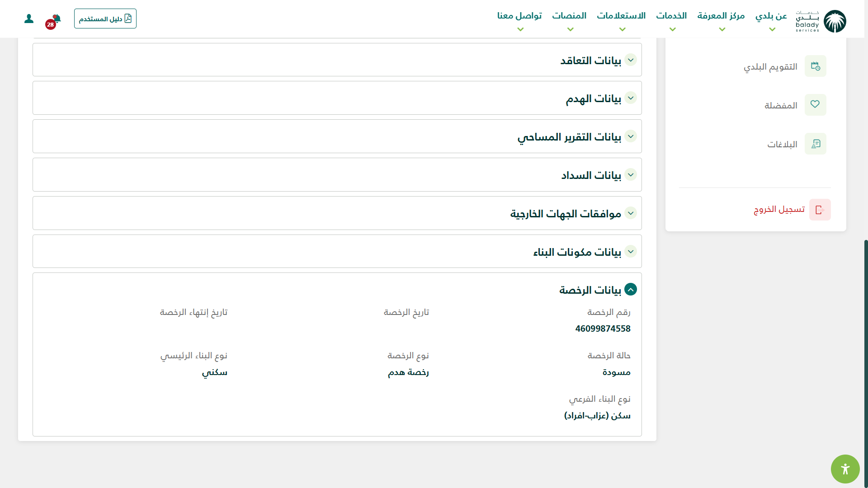Expand the بيانات السداد section
Image resolution: width=868 pixels, height=488 pixels.
click(x=630, y=175)
